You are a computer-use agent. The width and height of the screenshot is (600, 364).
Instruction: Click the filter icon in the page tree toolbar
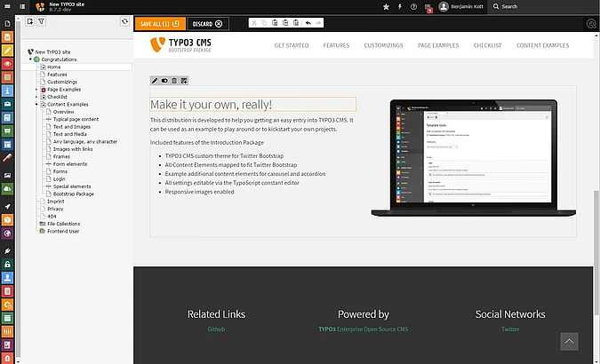click(x=40, y=22)
